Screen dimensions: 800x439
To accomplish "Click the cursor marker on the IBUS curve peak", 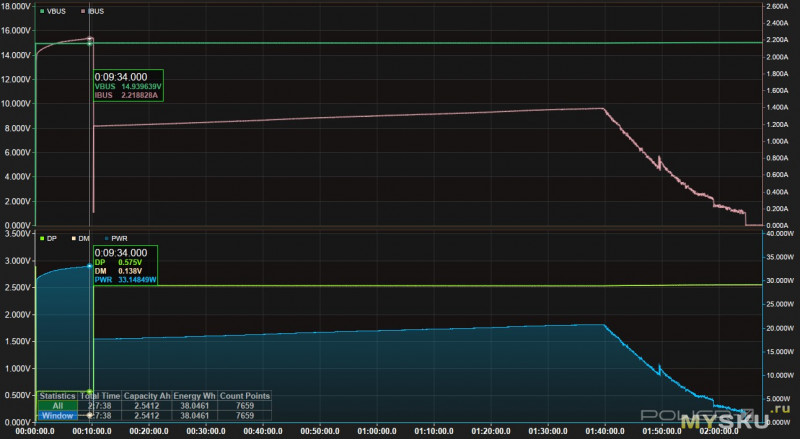I will 90,38.
